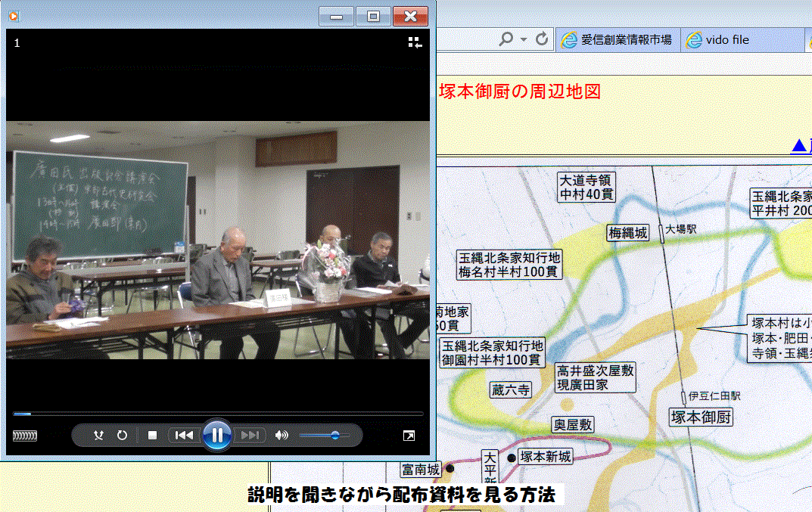The height and width of the screenshot is (512, 812).
Task: Click the track number 1 in player
Action: 17,43
